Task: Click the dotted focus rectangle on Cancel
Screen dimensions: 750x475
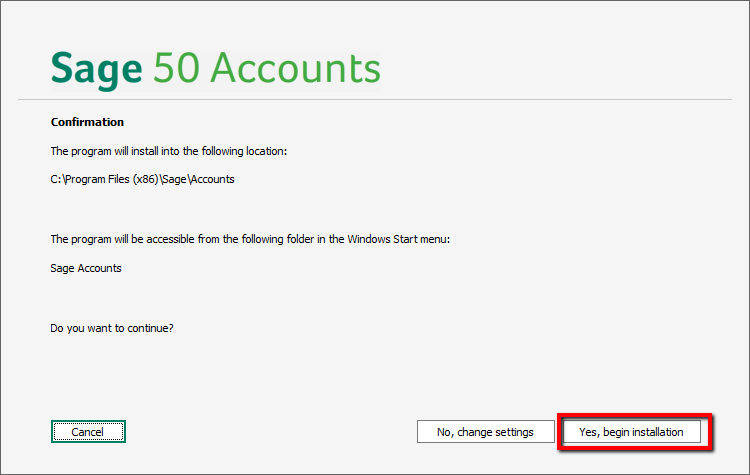Action: [x=88, y=431]
